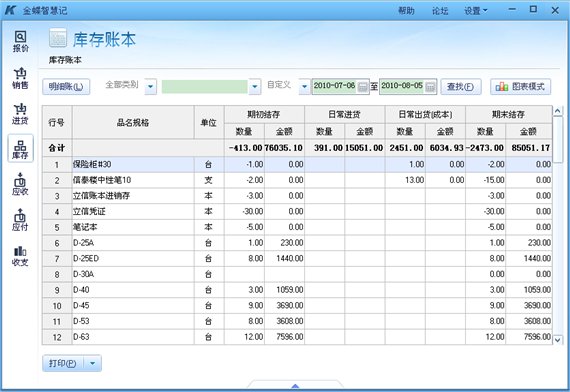Open the 应收 (receivables) sidebar module
Viewport: 570px width, 392px height.
pos(20,184)
